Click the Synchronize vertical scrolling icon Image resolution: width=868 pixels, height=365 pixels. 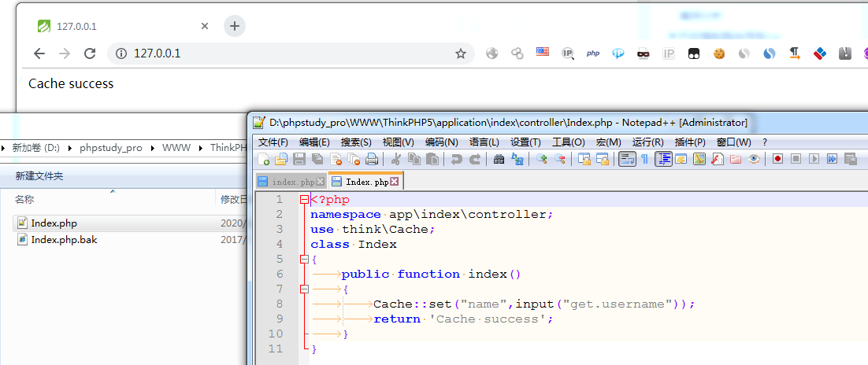coord(584,159)
